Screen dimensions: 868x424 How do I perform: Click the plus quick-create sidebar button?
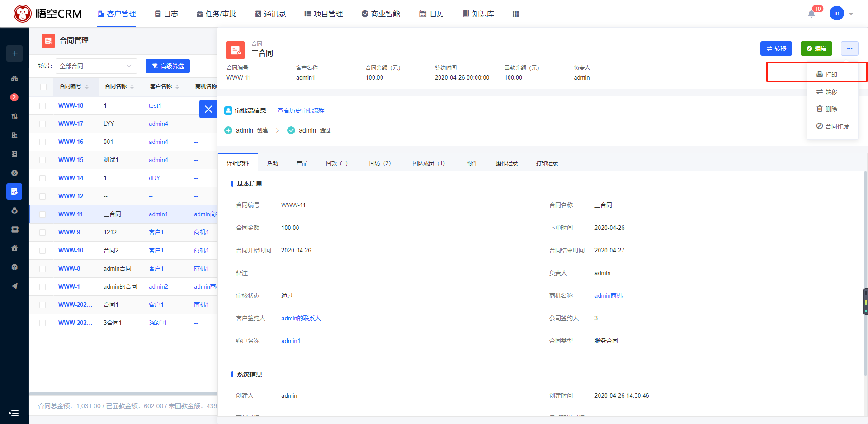click(x=14, y=53)
